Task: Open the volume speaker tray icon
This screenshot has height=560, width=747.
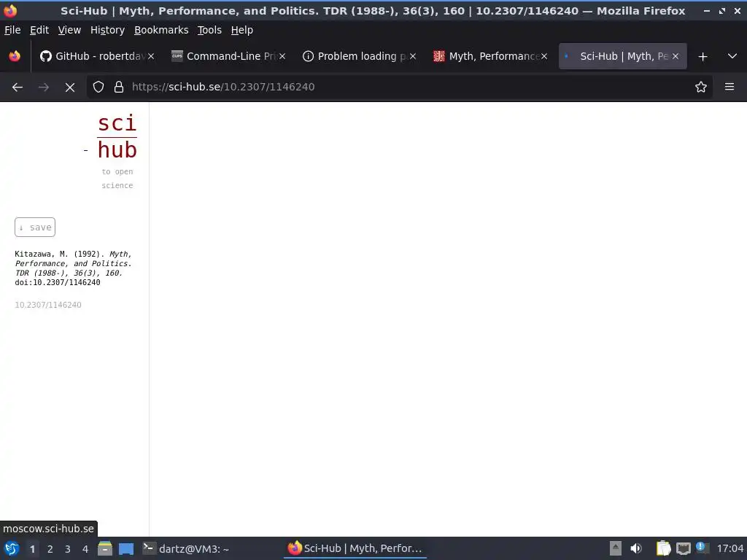Action: pos(636,548)
